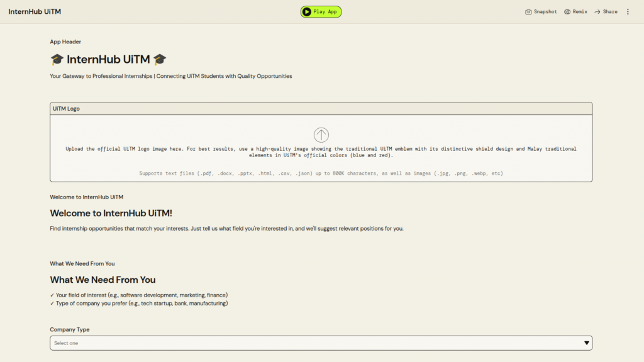Click the left graduation cap emoji
This screenshot has width=644, height=362.
tap(57, 60)
